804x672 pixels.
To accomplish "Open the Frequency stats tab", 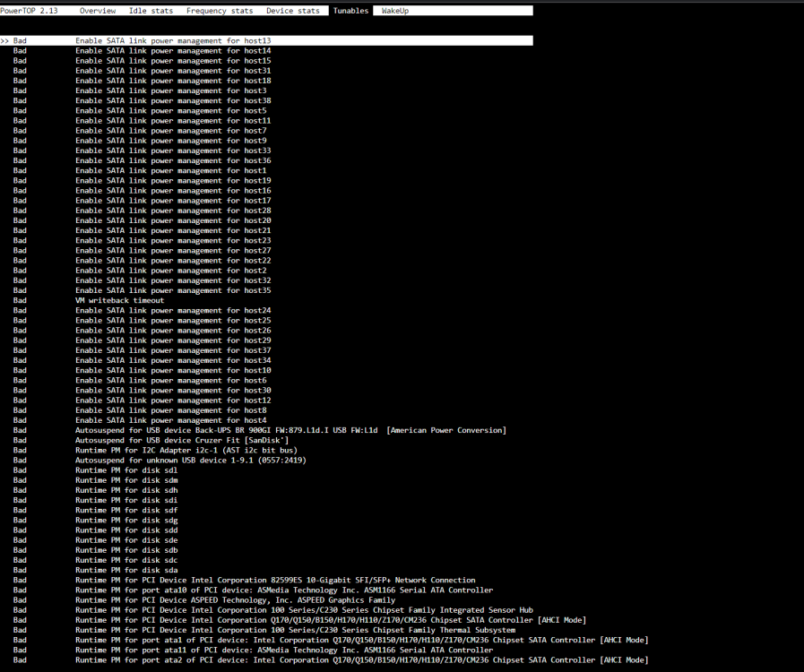I will point(220,11).
